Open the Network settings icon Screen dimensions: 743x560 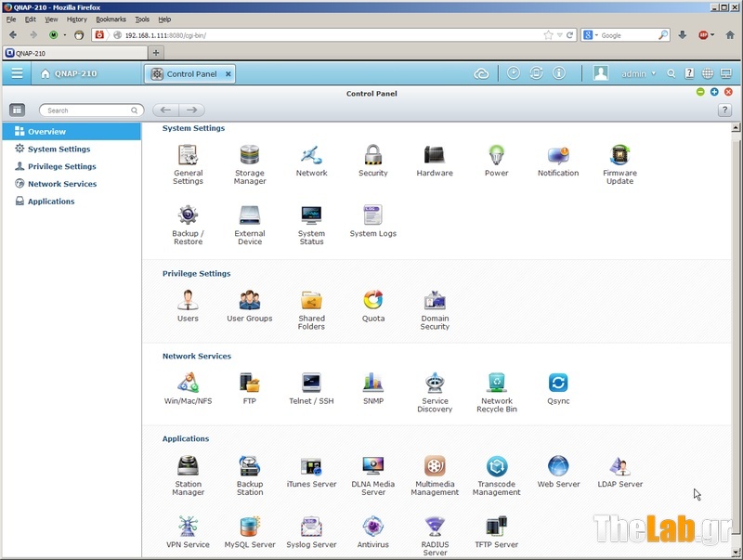click(311, 160)
